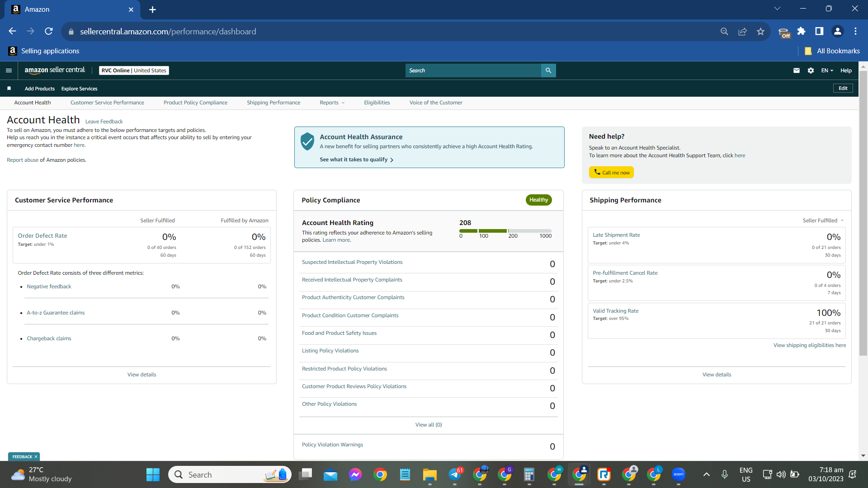Reload the page with the refresh icon
The height and width of the screenshot is (488, 868).
click(x=49, y=31)
